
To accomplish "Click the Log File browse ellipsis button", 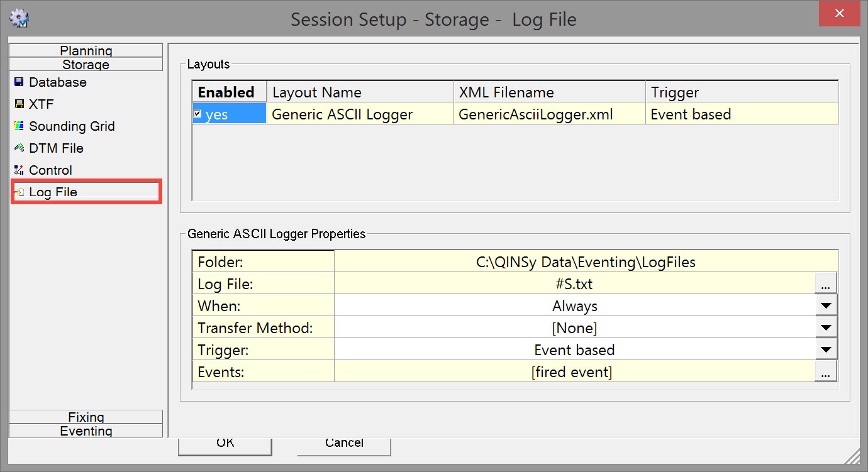I will [x=826, y=284].
